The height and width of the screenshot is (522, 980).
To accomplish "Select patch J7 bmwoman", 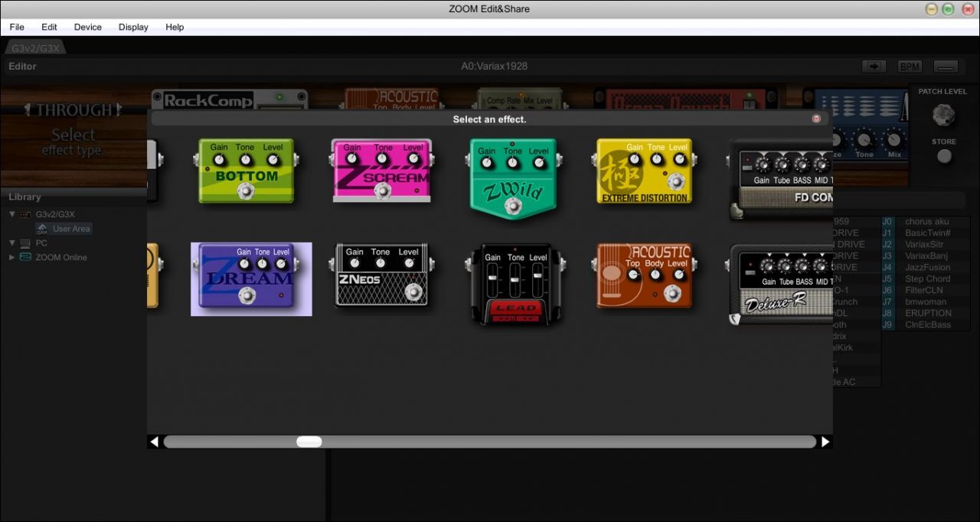I will tap(926, 302).
